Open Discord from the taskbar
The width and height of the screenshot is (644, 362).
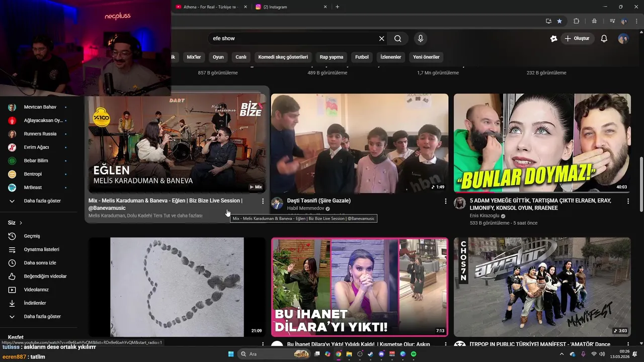pos(381,354)
